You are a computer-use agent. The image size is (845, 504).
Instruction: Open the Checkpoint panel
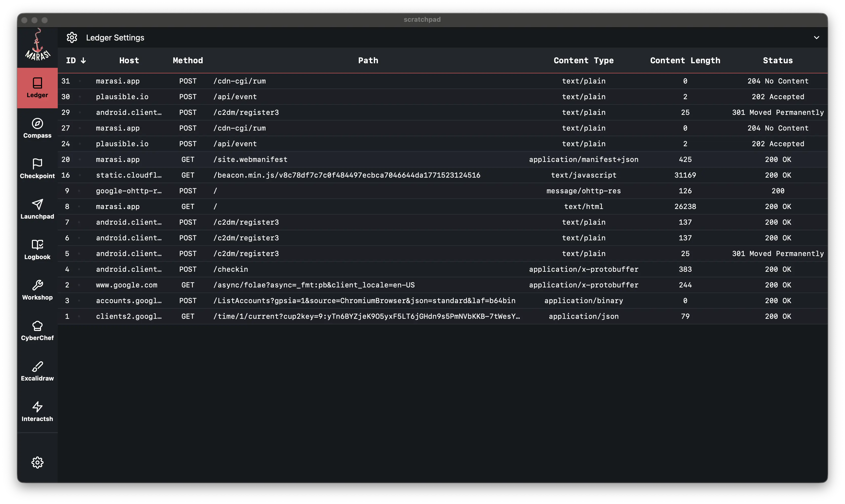coord(37,169)
